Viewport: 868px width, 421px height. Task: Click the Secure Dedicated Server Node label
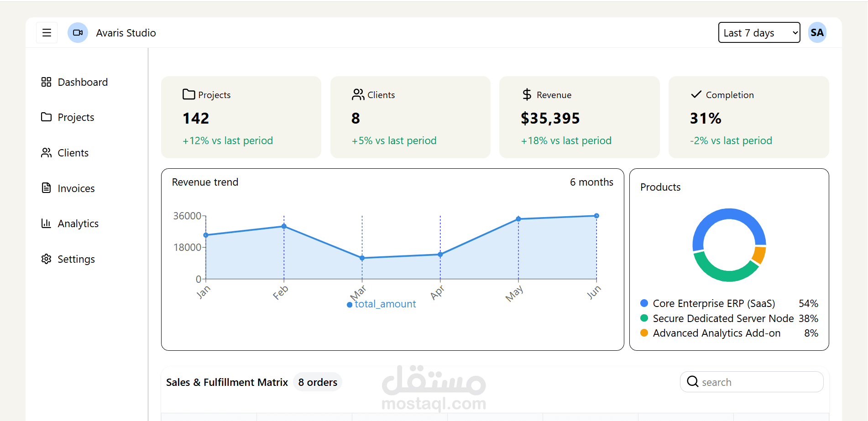[723, 318]
